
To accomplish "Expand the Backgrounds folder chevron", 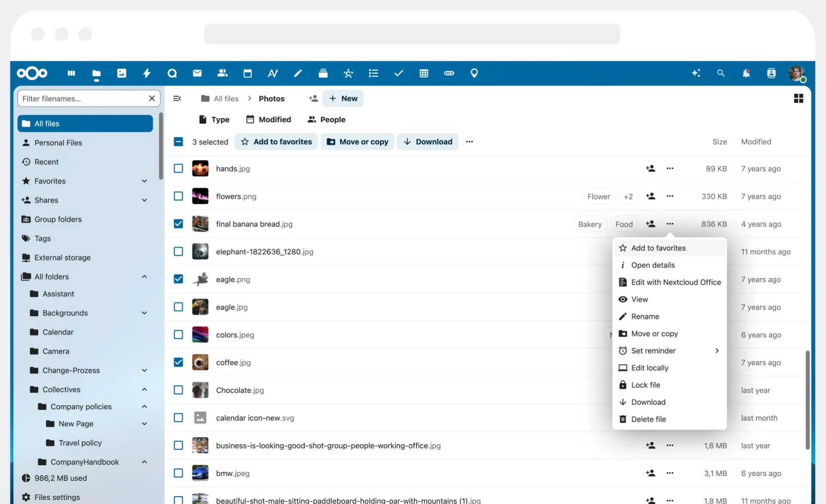I will click(145, 313).
